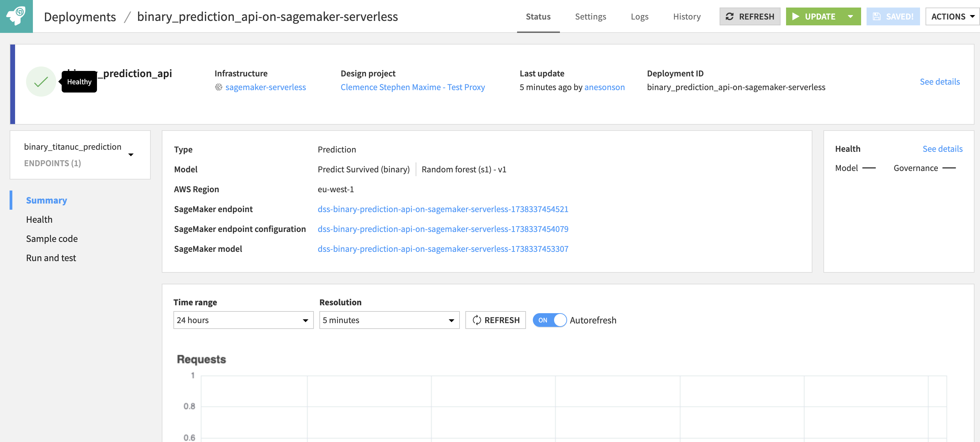The image size is (980, 442).
Task: Open Clemence Stephen Maxime - Test Proxy project
Action: 413,87
